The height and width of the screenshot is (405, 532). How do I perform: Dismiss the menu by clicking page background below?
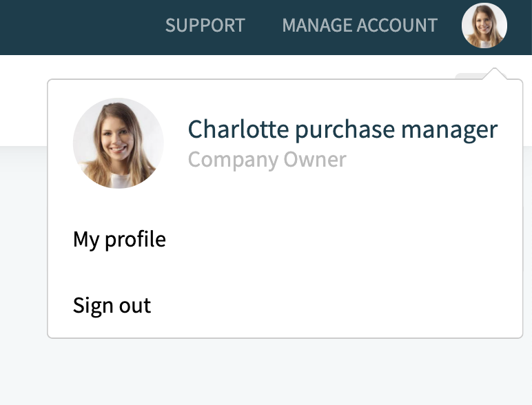click(266, 371)
